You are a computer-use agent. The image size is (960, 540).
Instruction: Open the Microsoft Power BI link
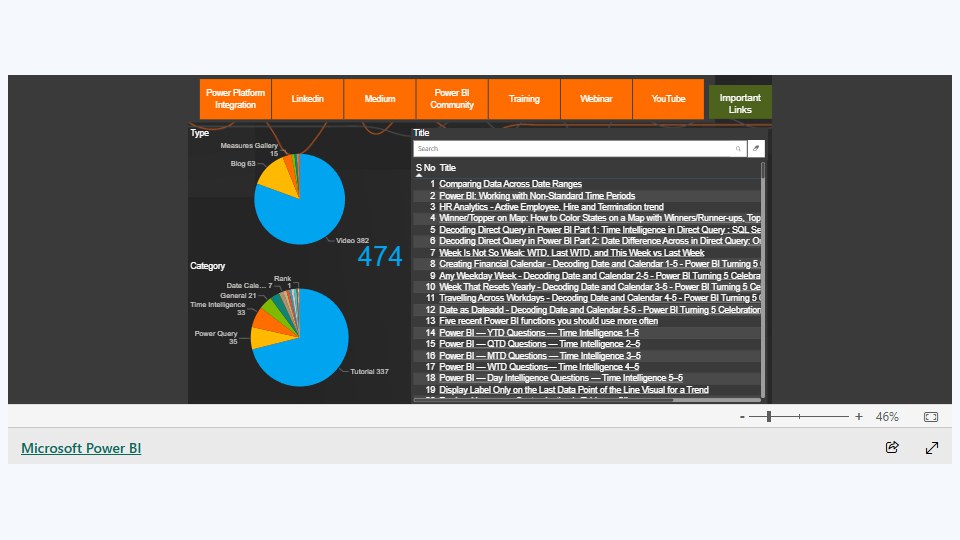tap(81, 448)
